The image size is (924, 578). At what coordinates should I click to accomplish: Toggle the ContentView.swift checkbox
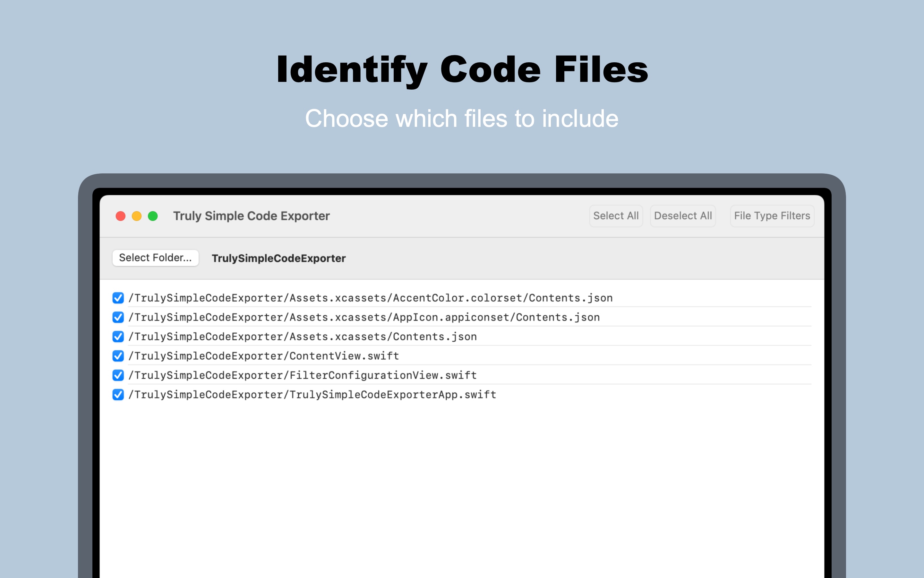tap(118, 356)
